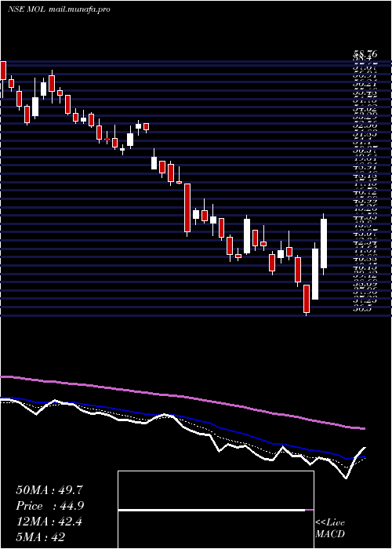Click the 12MA : 42.4 legend value

pyautogui.click(x=49, y=522)
